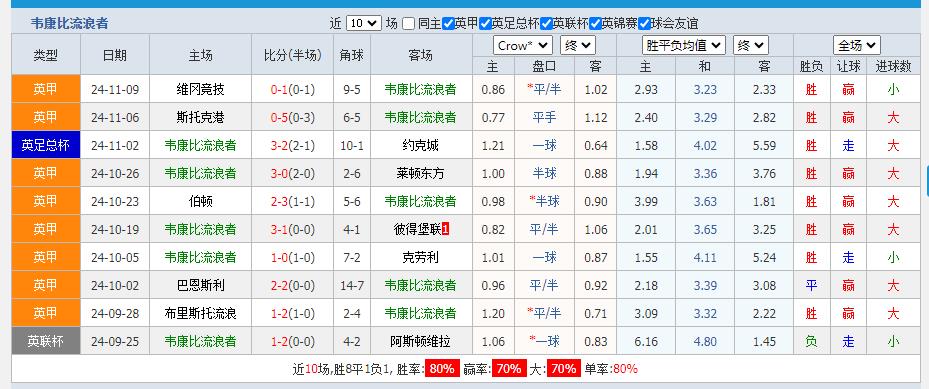Click the 3-2(2-1) score against 约克城
The width and height of the screenshot is (929, 389).
tap(293, 146)
